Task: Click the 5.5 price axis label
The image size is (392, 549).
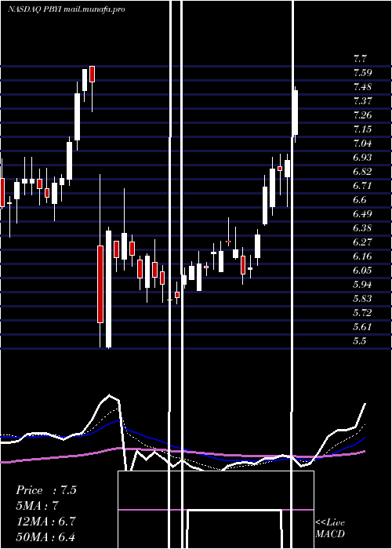Action: pos(360,341)
